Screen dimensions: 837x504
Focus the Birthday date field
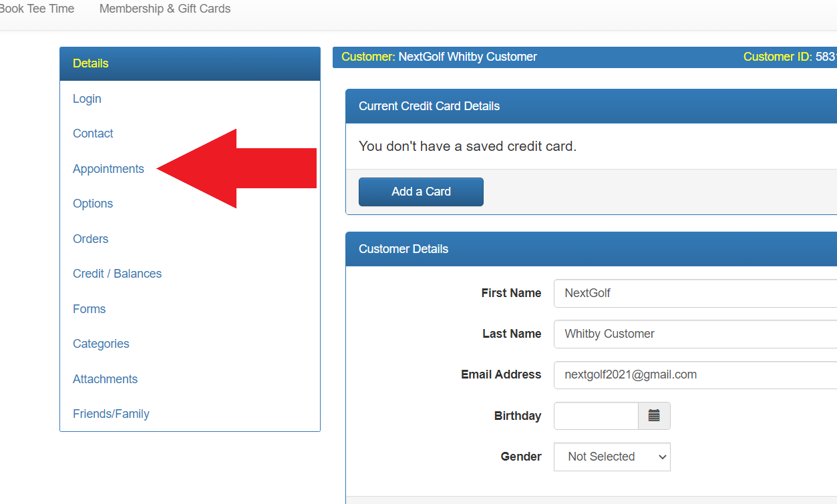(596, 416)
